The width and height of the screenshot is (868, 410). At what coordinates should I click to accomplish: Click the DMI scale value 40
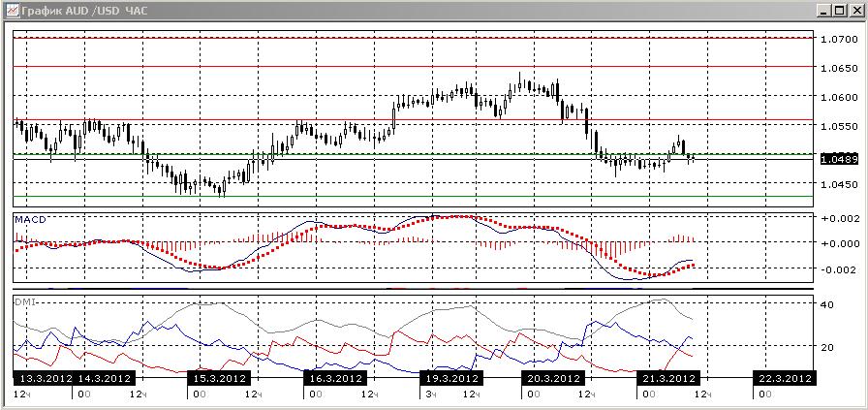coord(828,305)
